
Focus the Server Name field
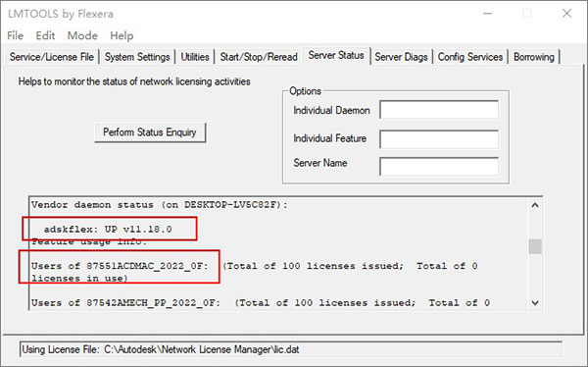(439, 166)
